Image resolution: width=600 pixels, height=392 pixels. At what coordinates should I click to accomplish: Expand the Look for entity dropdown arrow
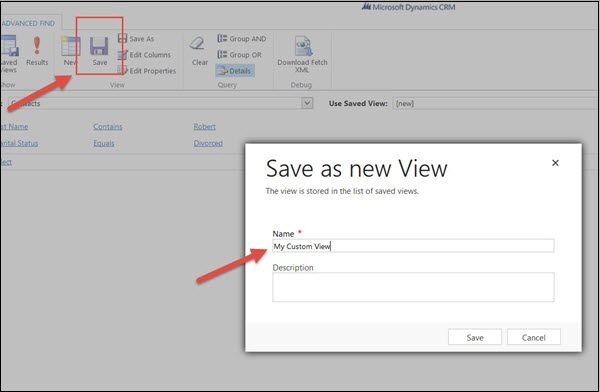tap(307, 103)
